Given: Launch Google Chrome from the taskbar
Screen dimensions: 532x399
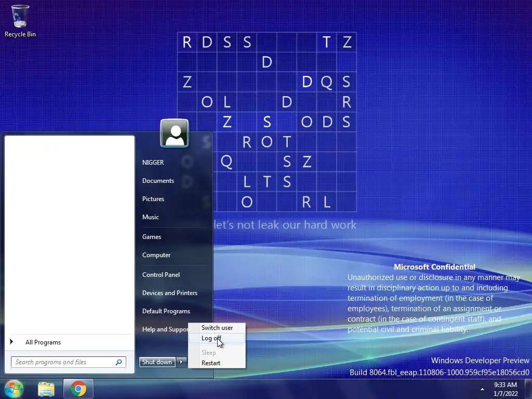Looking at the screenshot, I should [78, 389].
